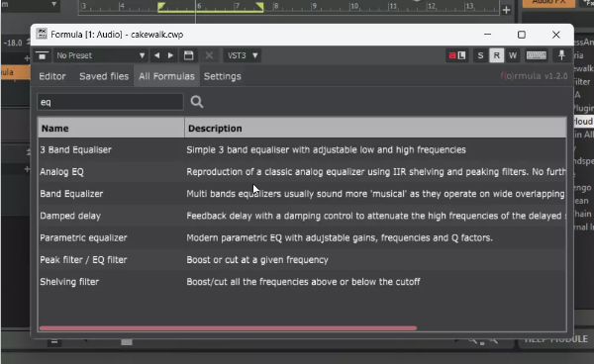Click the Formula window title bar icon
Viewport: 594px width, 364px height.
42,34
